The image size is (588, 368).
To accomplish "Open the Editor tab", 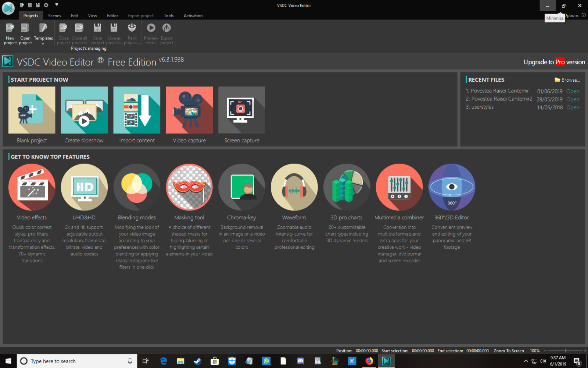I will pyautogui.click(x=112, y=15).
